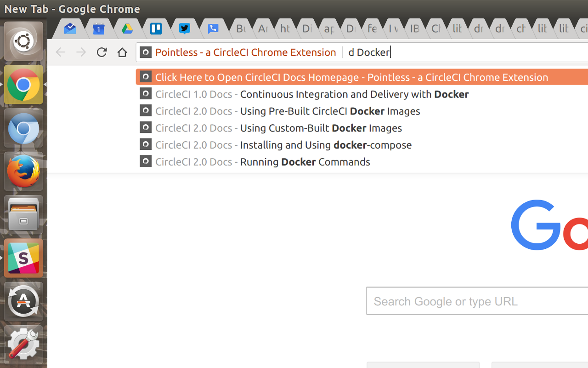The image size is (588, 368).
Task: Launch Firefox from the dock
Action: pos(23,171)
